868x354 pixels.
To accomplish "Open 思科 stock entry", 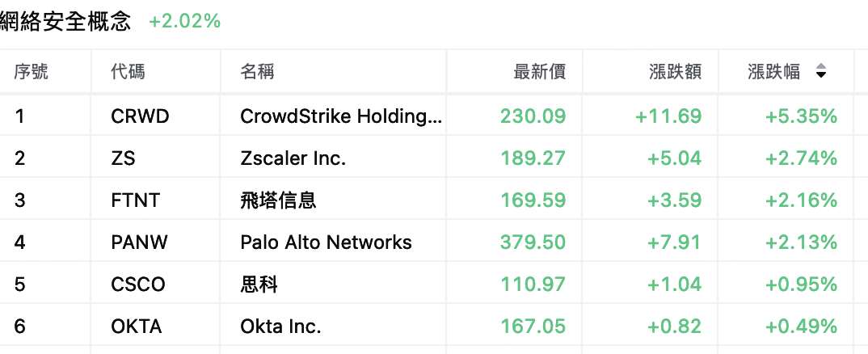I will 259,284.
